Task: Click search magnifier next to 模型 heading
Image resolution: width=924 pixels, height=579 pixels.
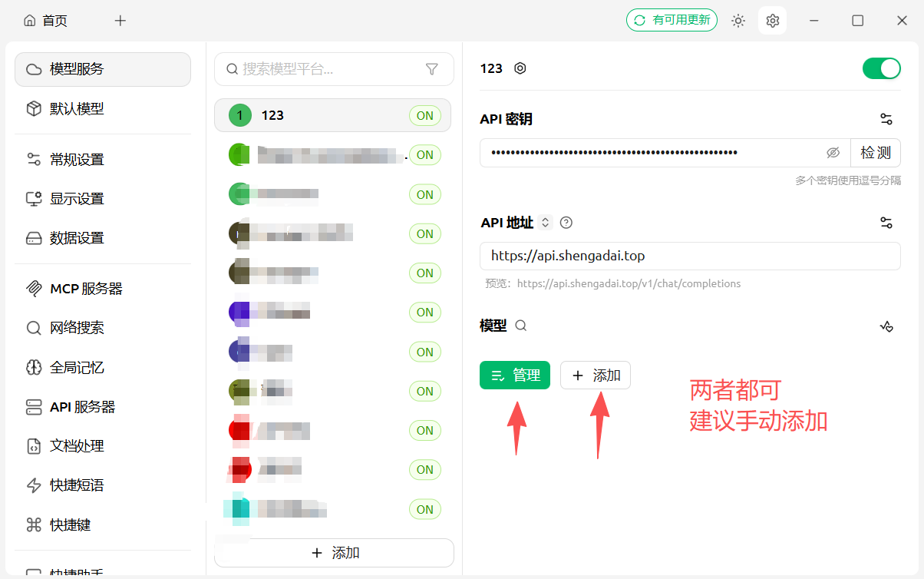Action: coord(521,326)
